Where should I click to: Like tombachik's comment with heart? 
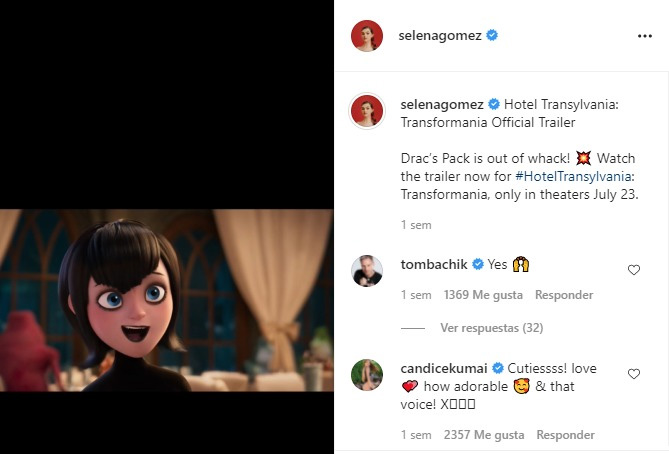(x=633, y=270)
